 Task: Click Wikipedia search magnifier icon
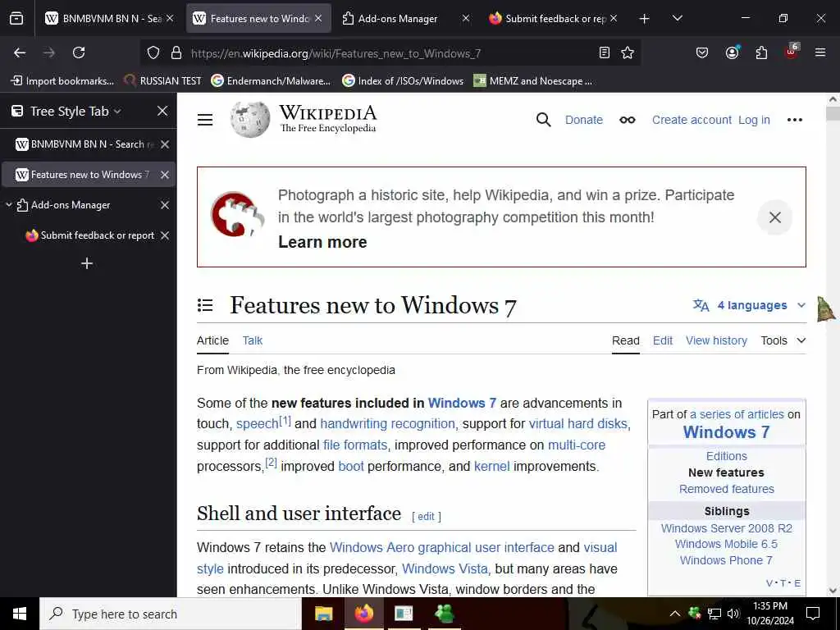[543, 120]
